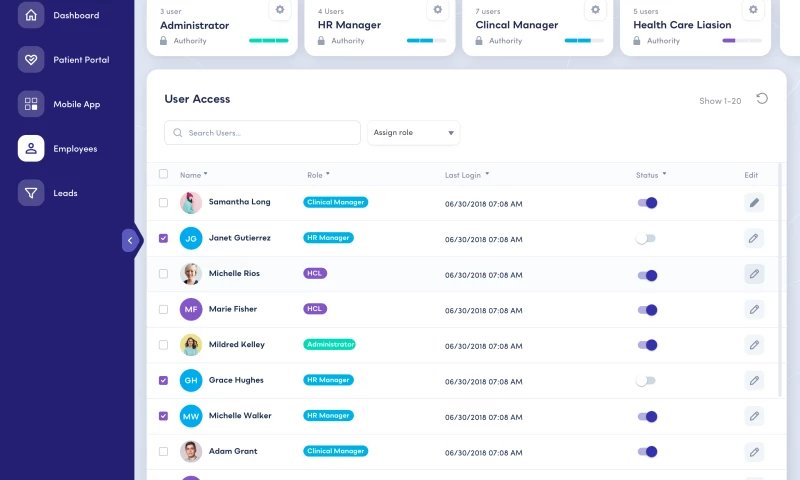Check the box for Marie Fisher
800x480 pixels.
coord(163,310)
